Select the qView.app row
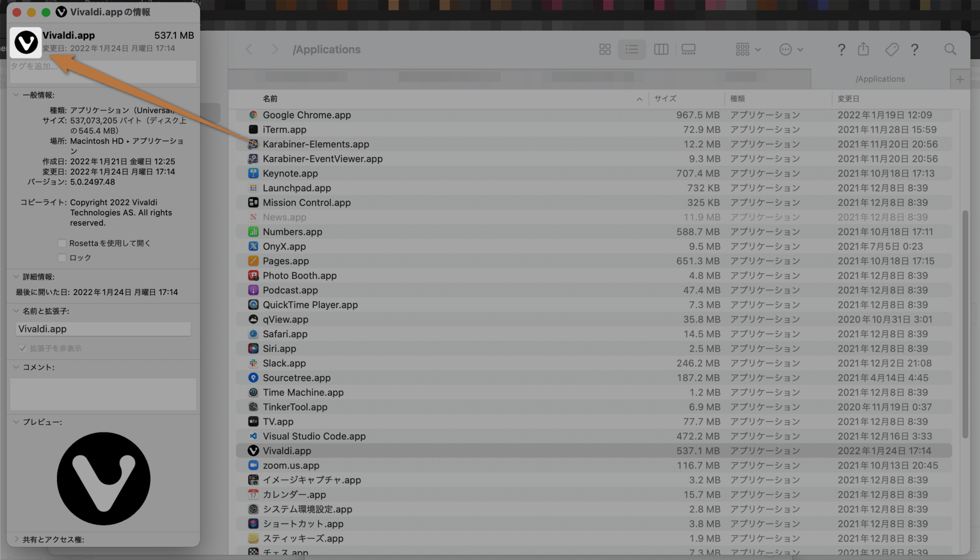This screenshot has width=980, height=560. [x=594, y=319]
